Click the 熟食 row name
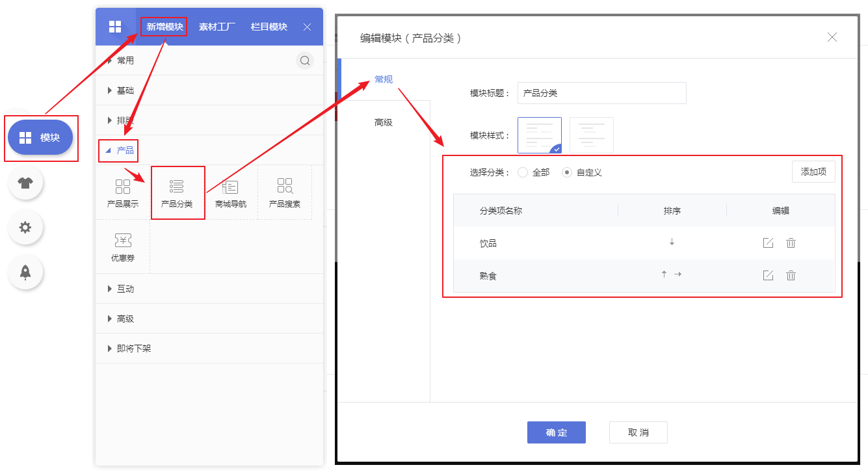 click(488, 276)
